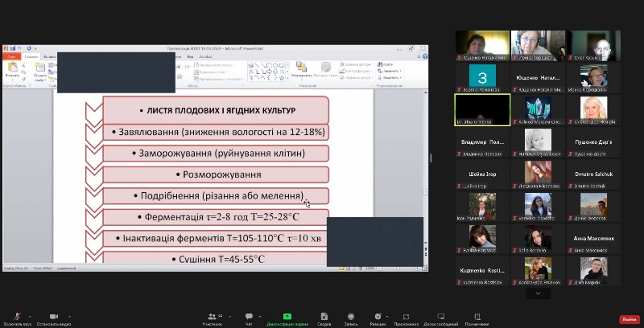This screenshot has width=644, height=328.
Task: Open Acrobat tab in PowerPoint ribbon
Action: (205, 56)
